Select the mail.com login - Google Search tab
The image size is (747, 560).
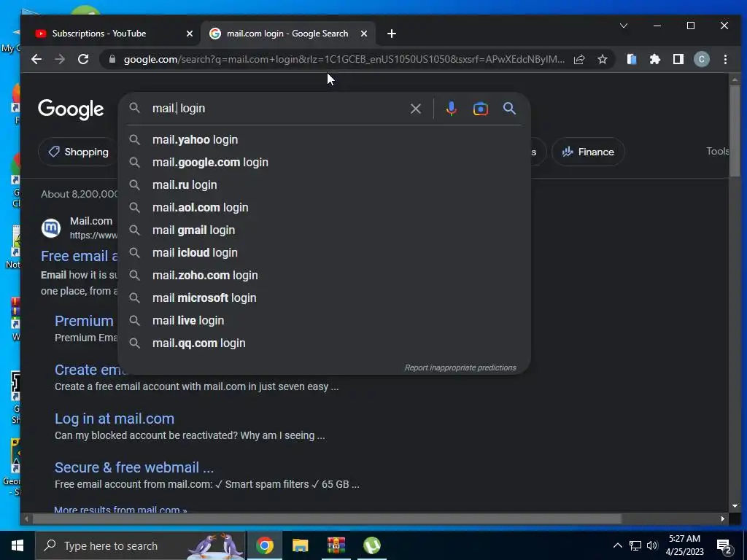[x=287, y=34]
